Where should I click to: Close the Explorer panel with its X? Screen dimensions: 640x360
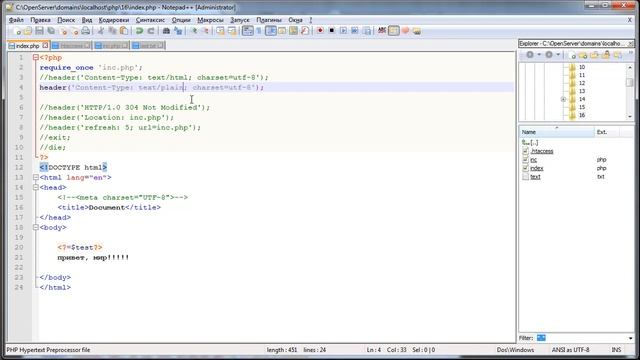[631, 43]
